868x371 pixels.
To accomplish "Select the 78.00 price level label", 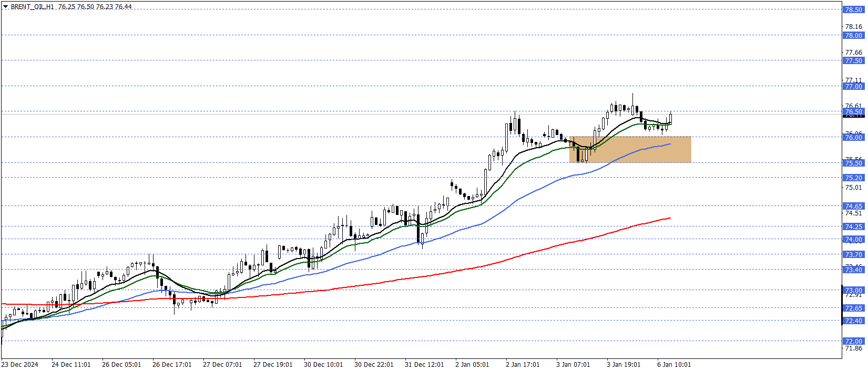I will coord(853,35).
